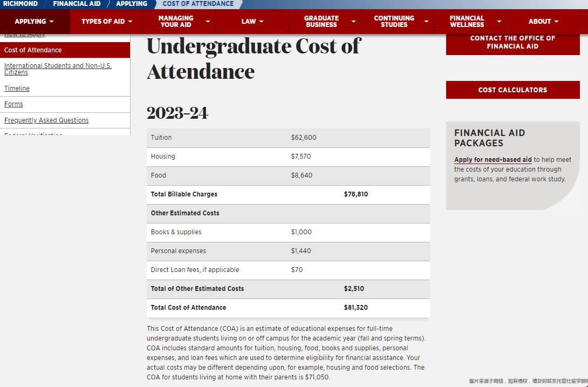Open Frequently Asked Questions in the sidebar
The image size is (588, 387).
pyautogui.click(x=46, y=120)
